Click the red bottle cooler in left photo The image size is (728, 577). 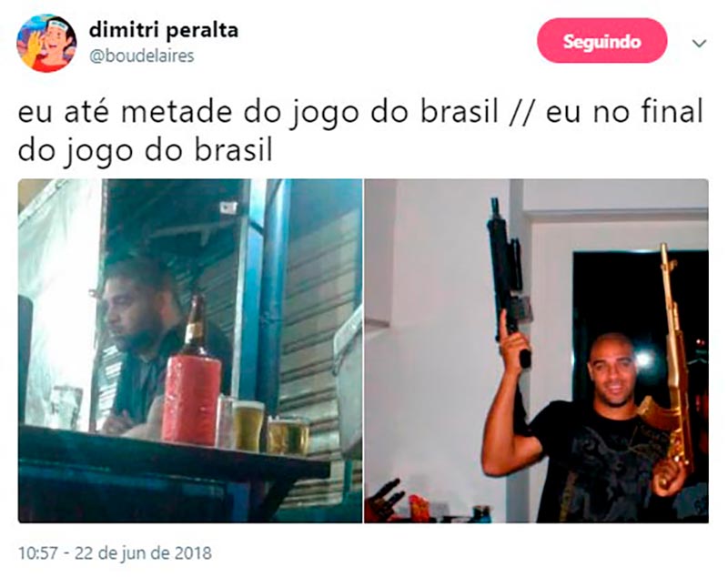[x=191, y=399]
